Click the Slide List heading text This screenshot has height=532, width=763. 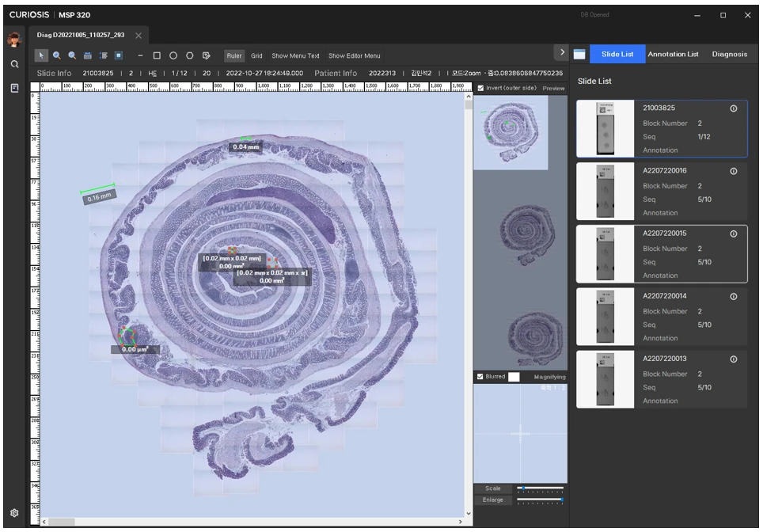(x=594, y=82)
